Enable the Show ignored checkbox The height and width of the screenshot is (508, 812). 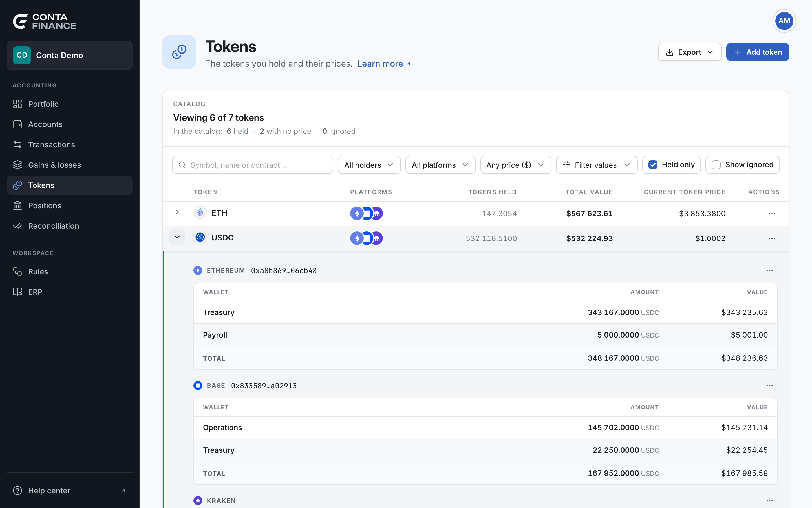click(x=716, y=165)
